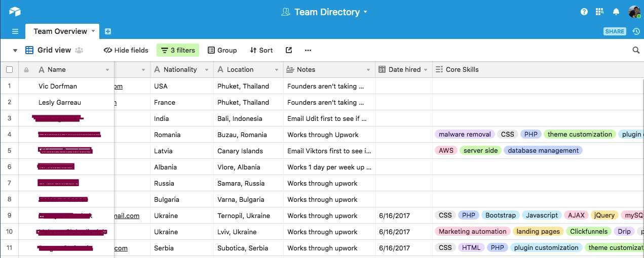Open the share view export icon
Screen dimensions: 644x258
point(289,50)
